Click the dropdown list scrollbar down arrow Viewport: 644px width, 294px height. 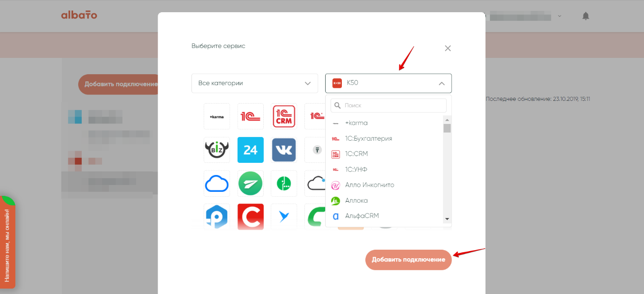point(447,219)
